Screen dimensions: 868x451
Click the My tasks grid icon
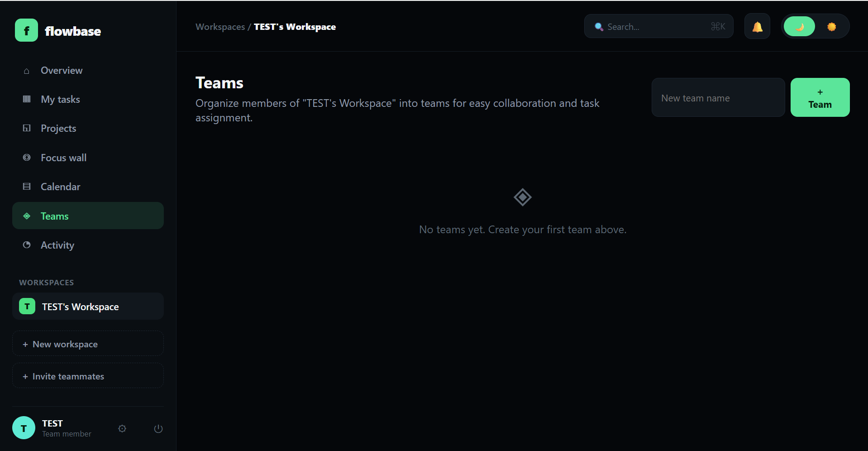tap(27, 99)
